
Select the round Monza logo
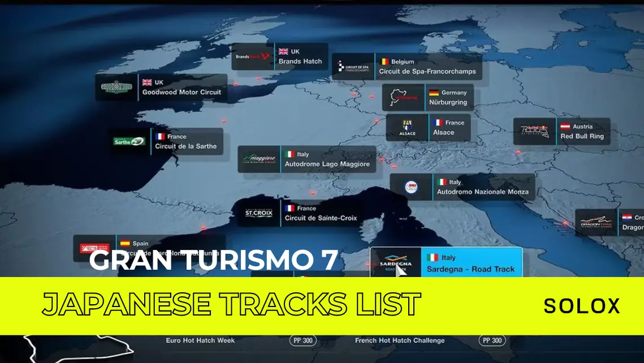click(x=411, y=187)
